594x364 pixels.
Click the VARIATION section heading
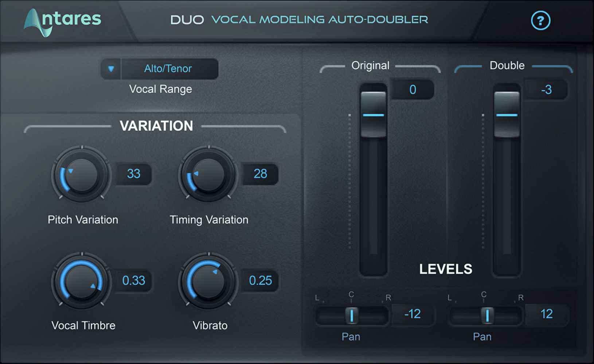pos(156,126)
